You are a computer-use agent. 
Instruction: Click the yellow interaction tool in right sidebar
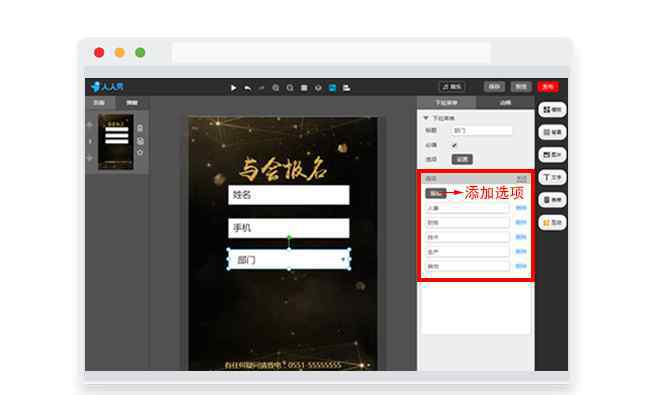[552, 222]
